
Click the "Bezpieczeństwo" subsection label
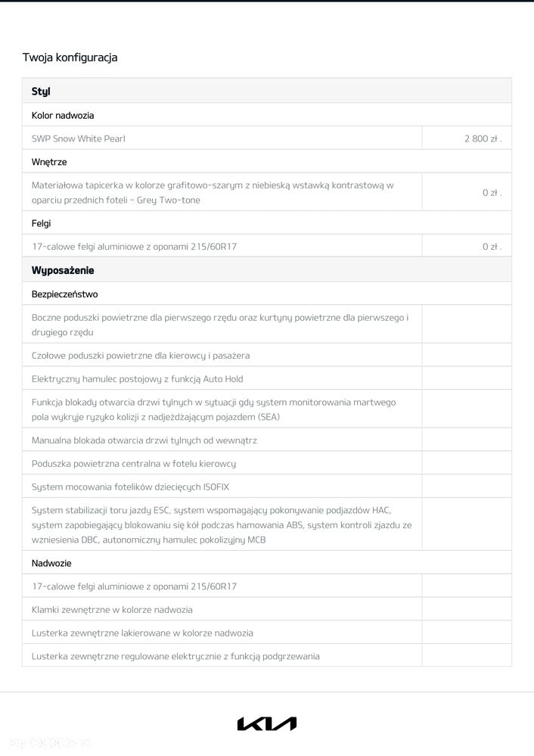(64, 294)
